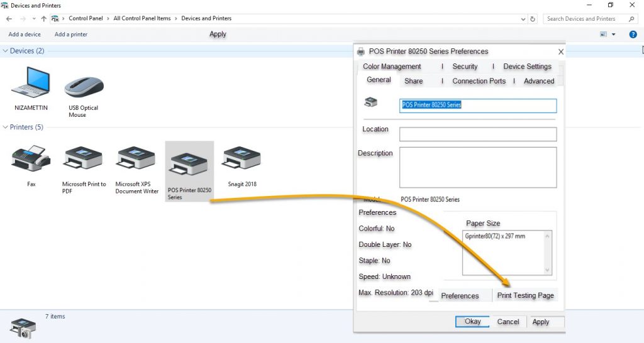The image size is (644, 343).
Task: Click the 7 items status text
Action: pyautogui.click(x=55, y=317)
